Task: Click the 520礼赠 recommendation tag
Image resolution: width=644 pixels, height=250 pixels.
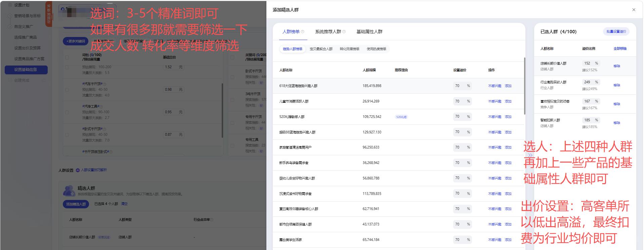Action: tap(401, 117)
